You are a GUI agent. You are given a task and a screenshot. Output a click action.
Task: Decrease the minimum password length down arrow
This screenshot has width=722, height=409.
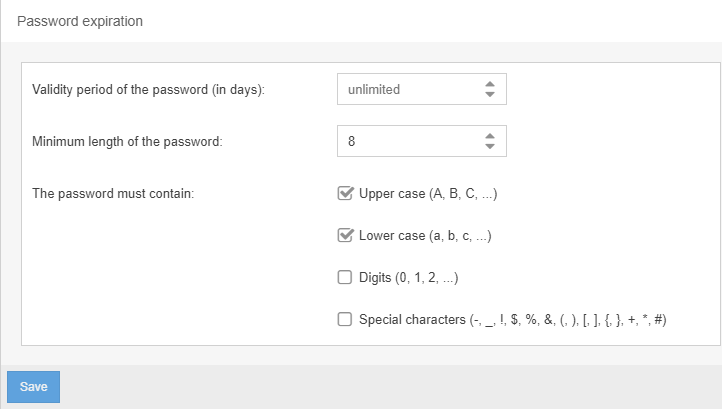(489, 147)
